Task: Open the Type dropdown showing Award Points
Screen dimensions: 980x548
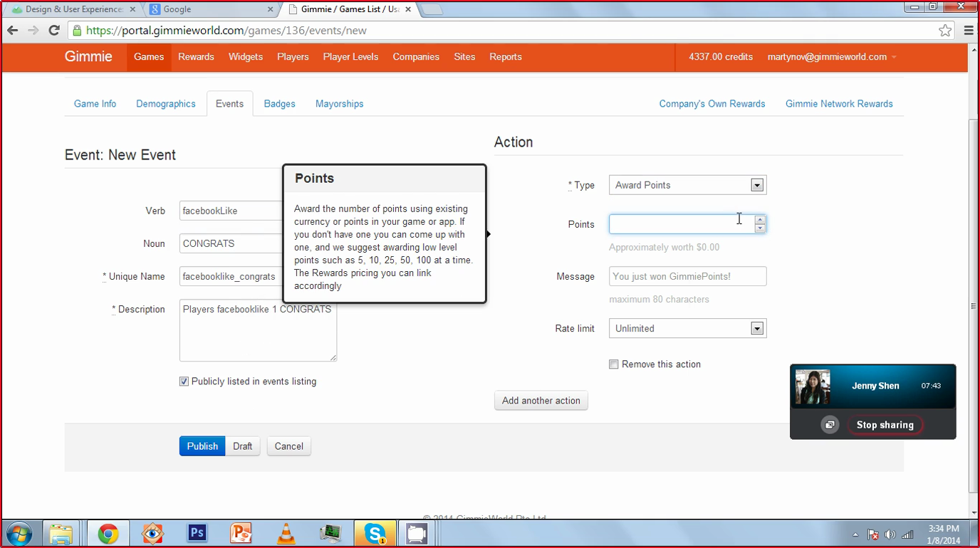Action: pyautogui.click(x=687, y=185)
